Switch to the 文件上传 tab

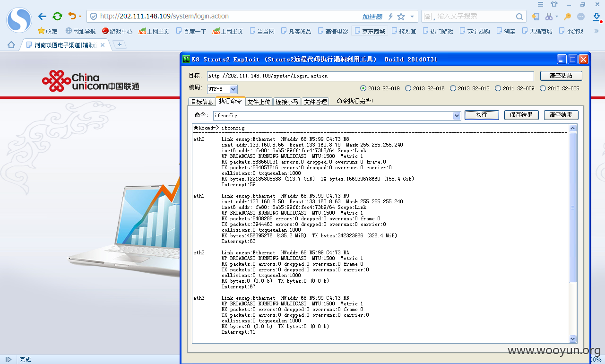tap(259, 102)
